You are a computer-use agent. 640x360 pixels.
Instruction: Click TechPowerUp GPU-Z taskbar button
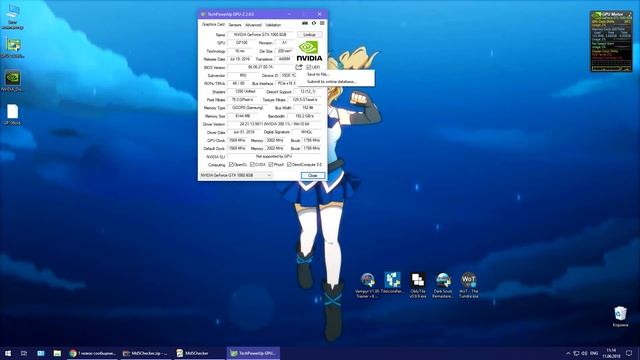pyautogui.click(x=253, y=353)
